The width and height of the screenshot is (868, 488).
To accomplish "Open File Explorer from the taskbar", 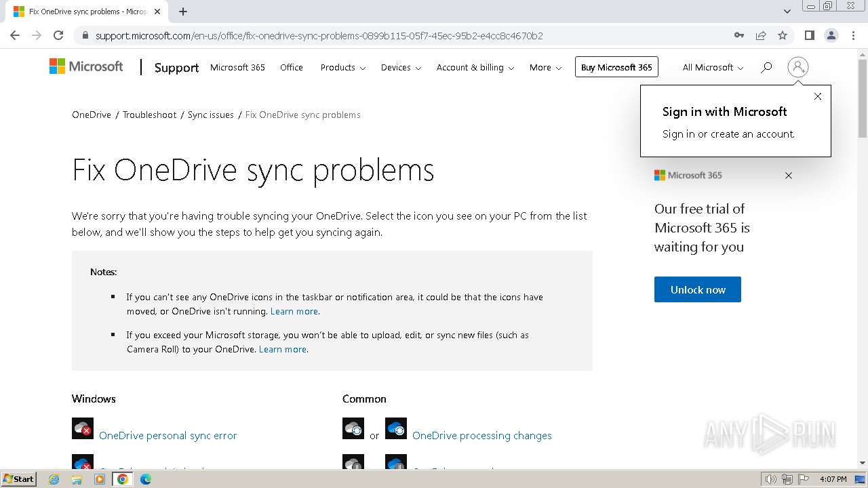I will coord(77,479).
